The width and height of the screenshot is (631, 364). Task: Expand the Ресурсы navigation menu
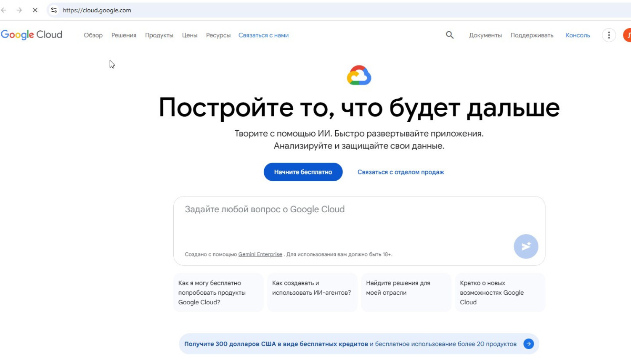(x=218, y=35)
